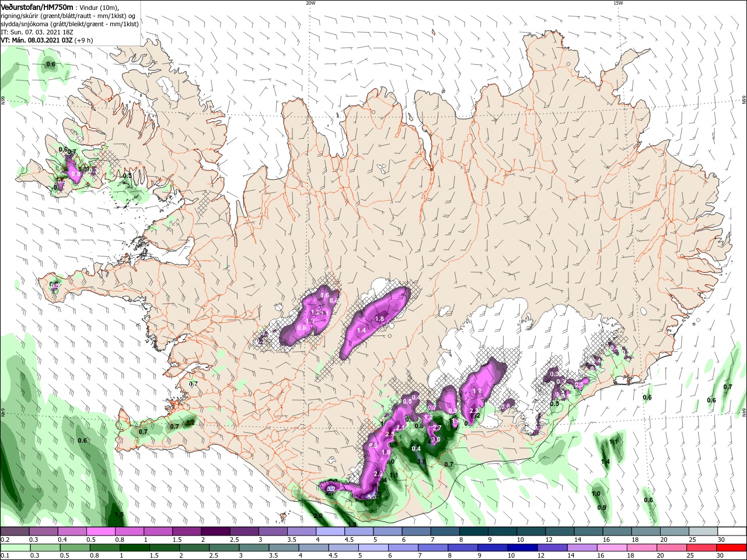Click the 1.5 value in bottom-left ocean rain band

(x=119, y=515)
